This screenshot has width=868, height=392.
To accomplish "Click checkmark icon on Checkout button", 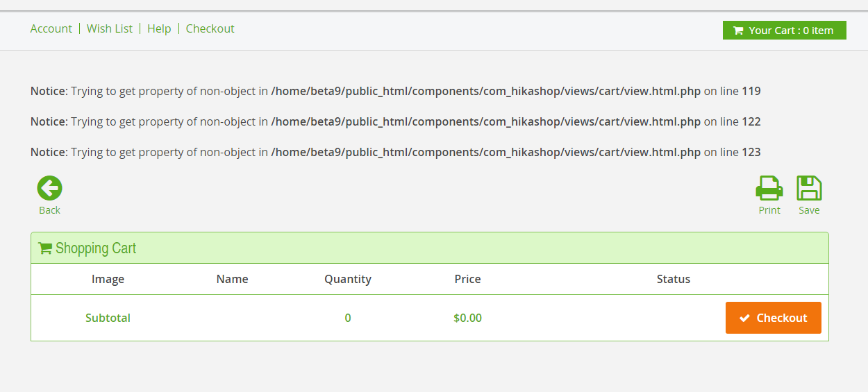I will pyautogui.click(x=744, y=318).
